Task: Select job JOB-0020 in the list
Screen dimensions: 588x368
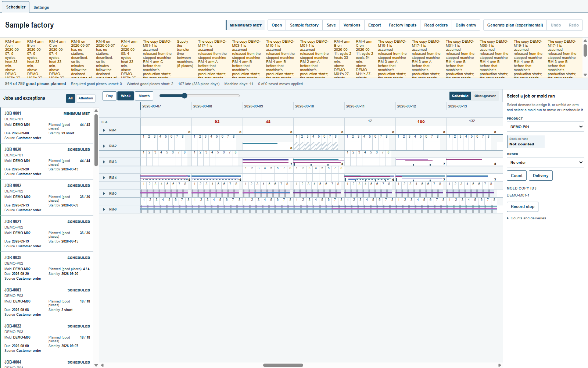Action: click(47, 162)
